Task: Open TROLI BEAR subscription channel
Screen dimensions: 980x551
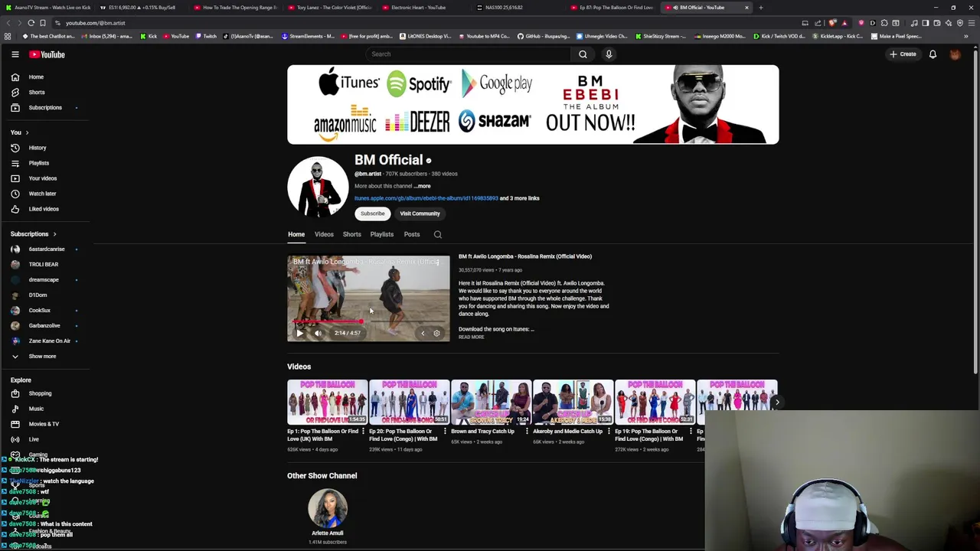Action: [x=44, y=264]
